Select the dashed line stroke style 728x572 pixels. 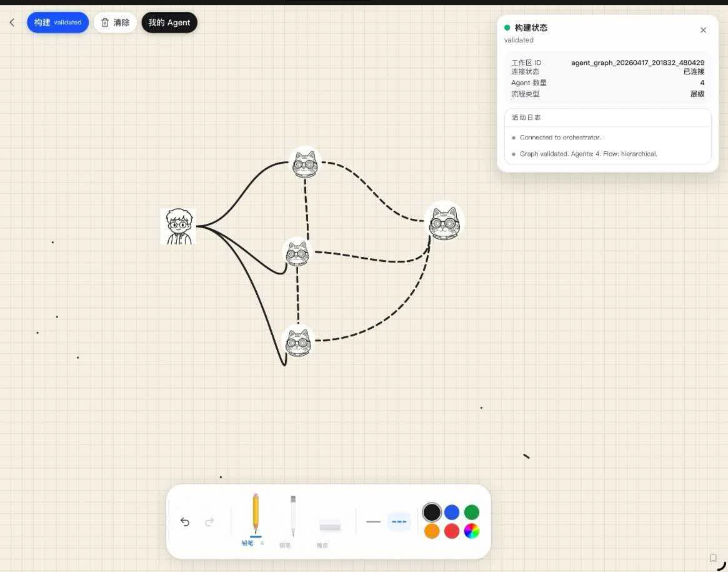pyautogui.click(x=399, y=521)
